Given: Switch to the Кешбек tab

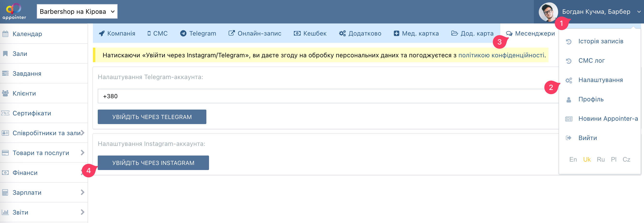Looking at the screenshot, I should click(x=310, y=34).
